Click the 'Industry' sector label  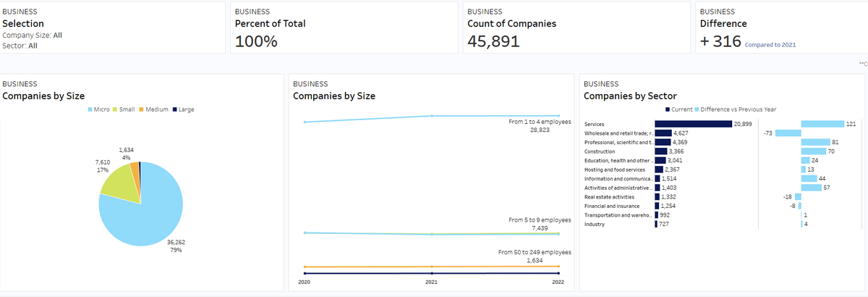point(593,224)
